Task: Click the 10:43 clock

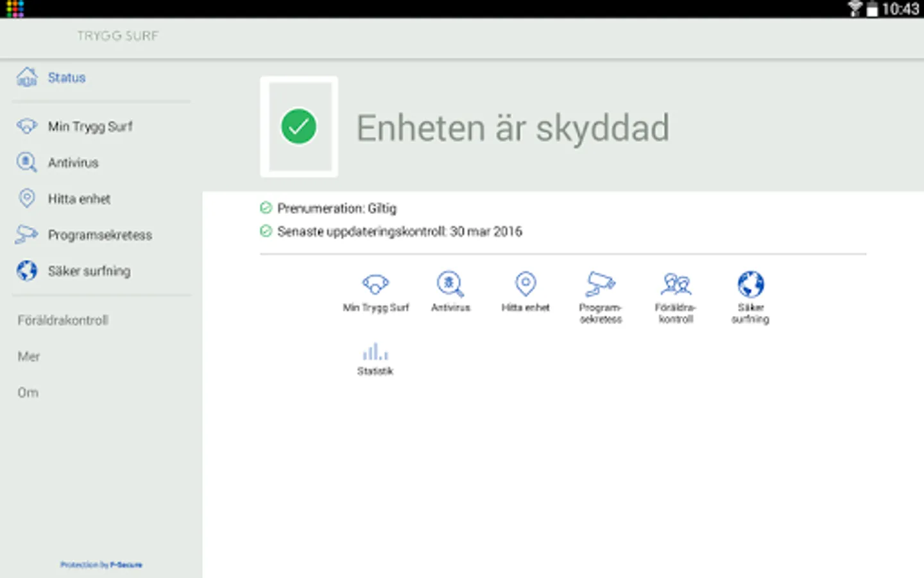Action: (900, 9)
